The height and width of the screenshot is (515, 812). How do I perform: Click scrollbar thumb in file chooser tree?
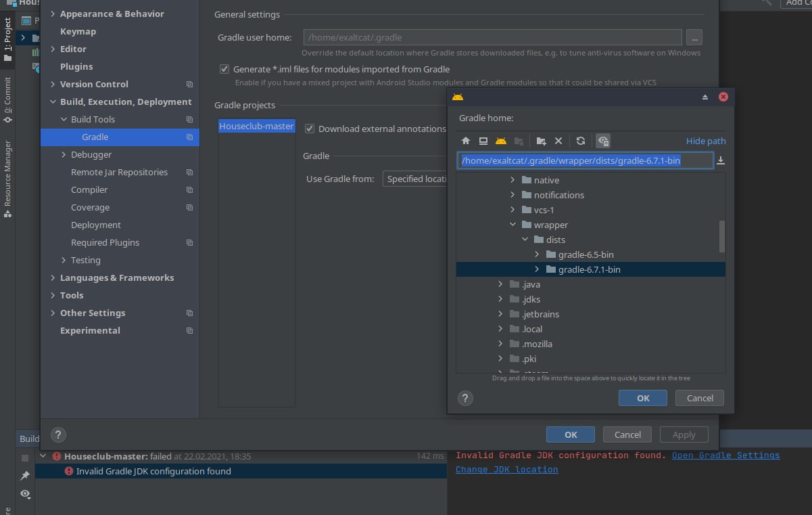tap(722, 236)
